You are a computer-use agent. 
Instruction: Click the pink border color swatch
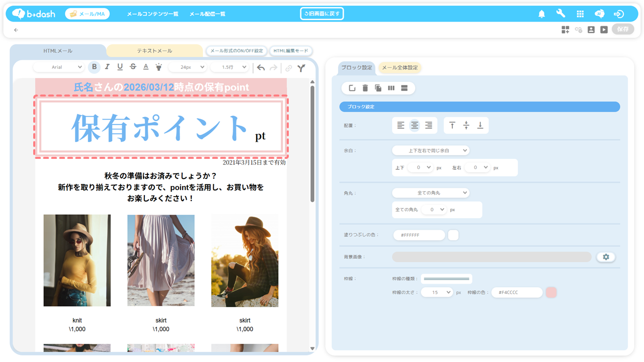tap(551, 292)
